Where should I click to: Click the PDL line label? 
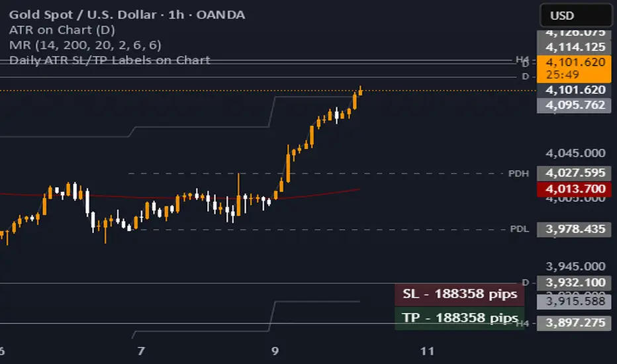coord(518,230)
